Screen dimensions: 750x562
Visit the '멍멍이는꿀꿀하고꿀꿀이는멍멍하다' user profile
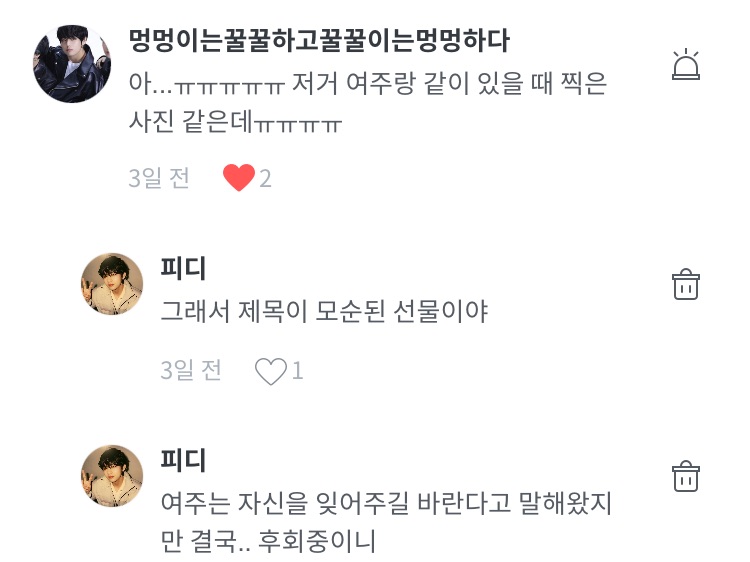point(319,42)
